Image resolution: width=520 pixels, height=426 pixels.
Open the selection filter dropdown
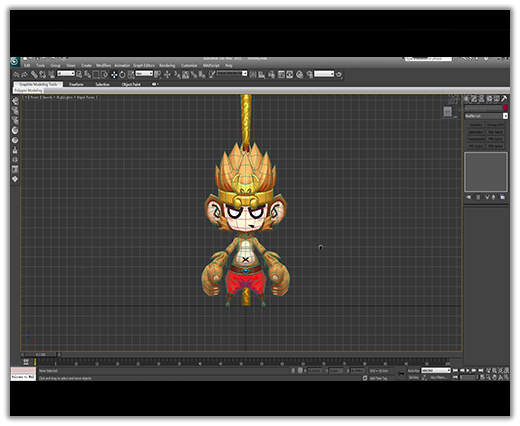[x=66, y=74]
